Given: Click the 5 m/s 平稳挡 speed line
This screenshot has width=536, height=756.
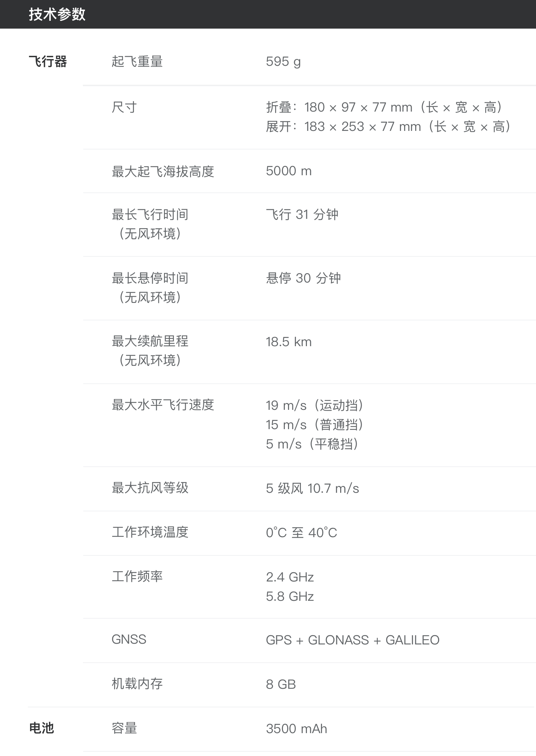Looking at the screenshot, I should (312, 444).
